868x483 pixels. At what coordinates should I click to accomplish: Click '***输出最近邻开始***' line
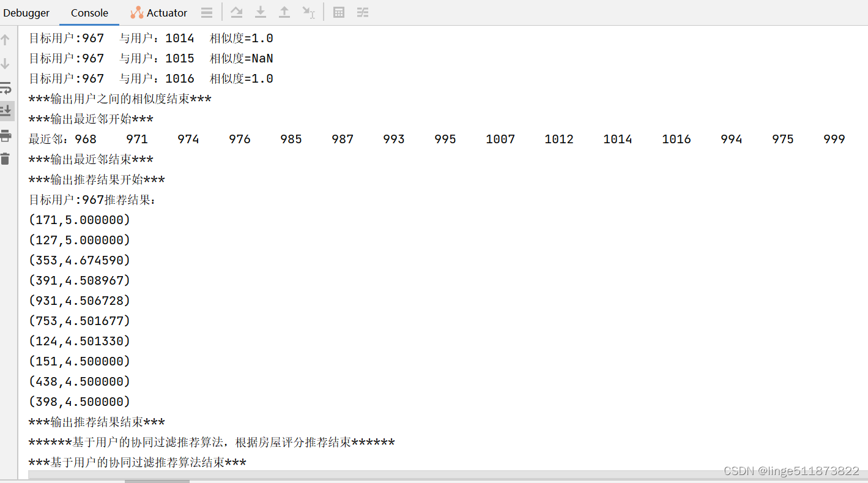91,119
